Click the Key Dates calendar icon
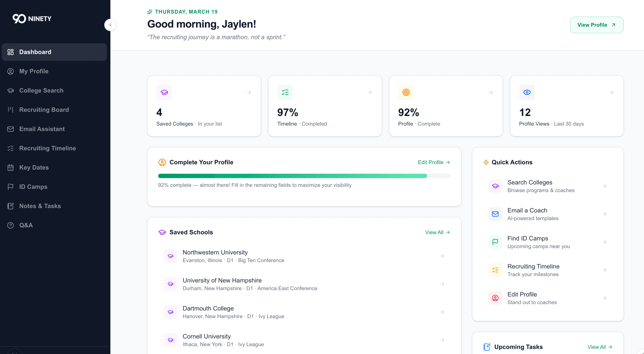 point(11,168)
